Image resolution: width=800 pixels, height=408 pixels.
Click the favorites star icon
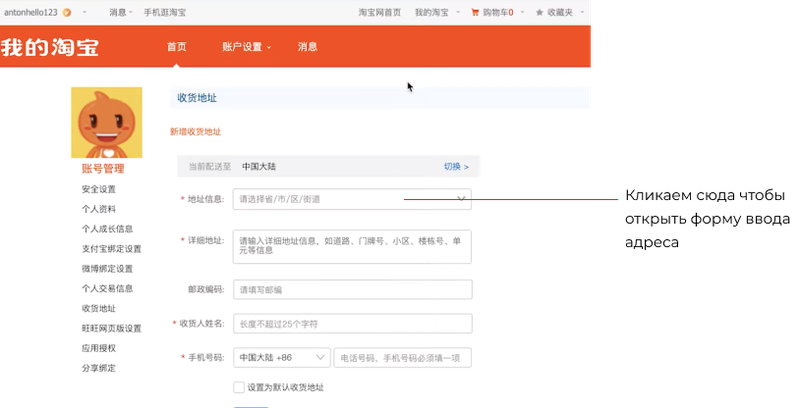(539, 12)
